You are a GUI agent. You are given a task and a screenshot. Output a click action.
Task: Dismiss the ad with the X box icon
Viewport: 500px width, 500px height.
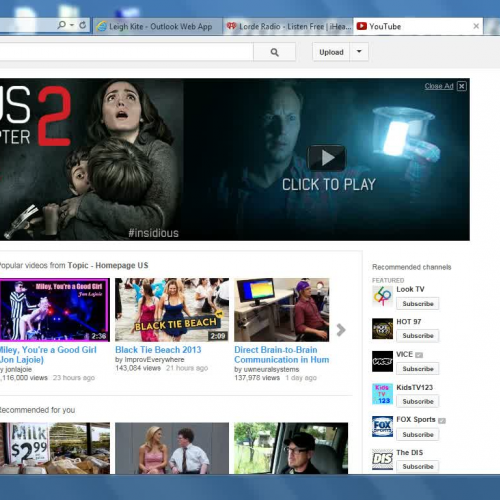[x=462, y=86]
